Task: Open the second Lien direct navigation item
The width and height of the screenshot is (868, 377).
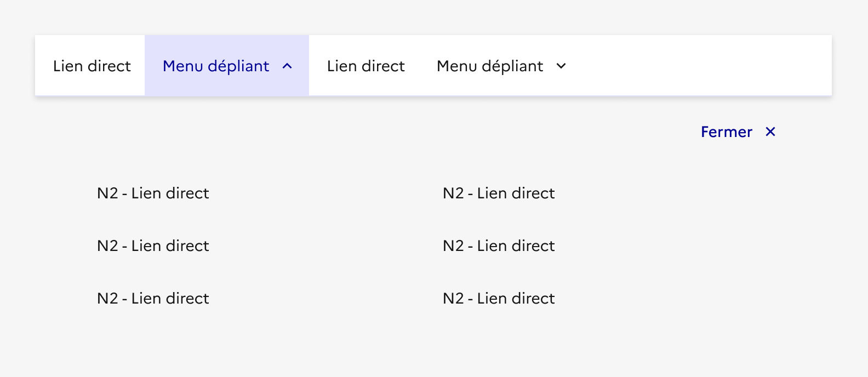Action: click(x=366, y=66)
